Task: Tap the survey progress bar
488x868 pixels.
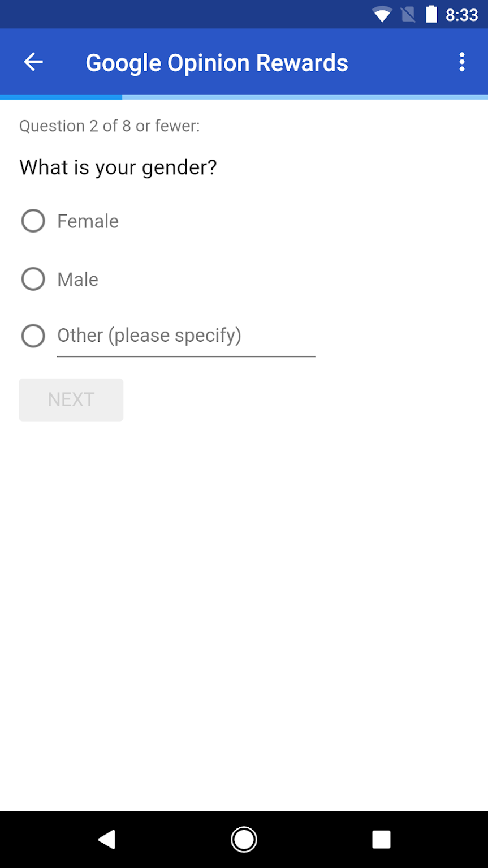Action: [x=244, y=97]
